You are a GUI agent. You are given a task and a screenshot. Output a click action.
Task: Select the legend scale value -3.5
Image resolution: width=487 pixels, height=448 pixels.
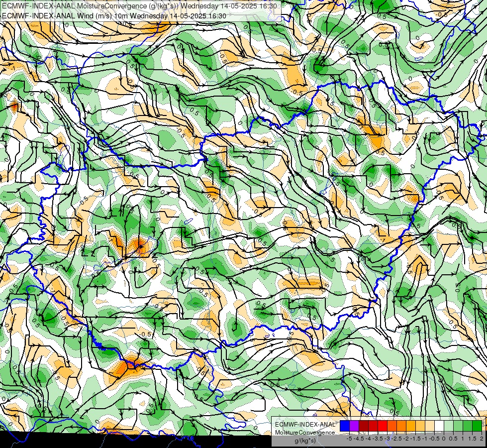(x=378, y=439)
